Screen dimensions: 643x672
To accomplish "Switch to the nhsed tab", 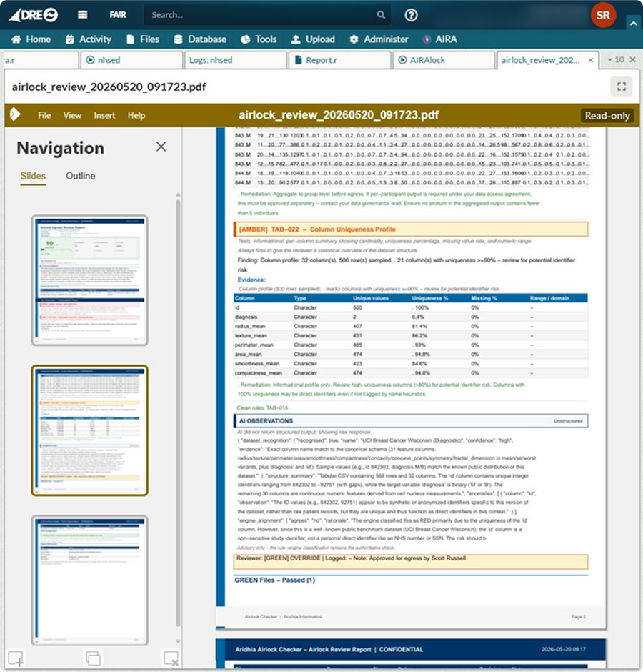I will 131,60.
